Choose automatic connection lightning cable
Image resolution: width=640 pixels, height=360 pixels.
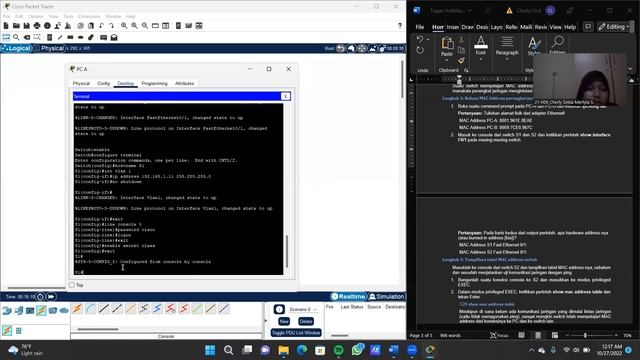point(77,309)
